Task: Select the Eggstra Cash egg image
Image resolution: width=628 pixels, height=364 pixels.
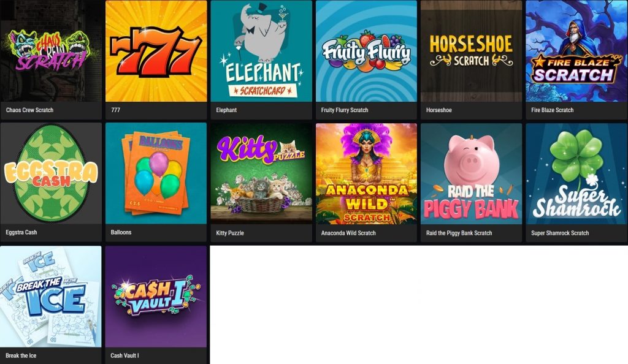Action: tap(51, 173)
